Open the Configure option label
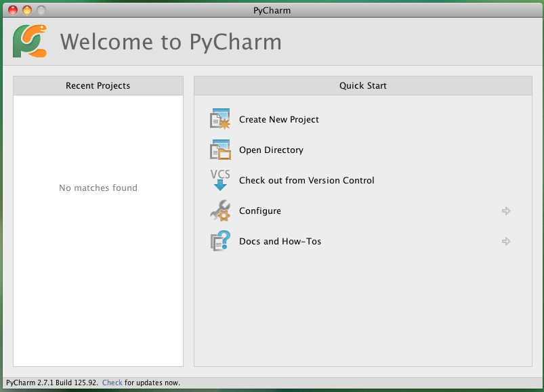 (x=260, y=211)
